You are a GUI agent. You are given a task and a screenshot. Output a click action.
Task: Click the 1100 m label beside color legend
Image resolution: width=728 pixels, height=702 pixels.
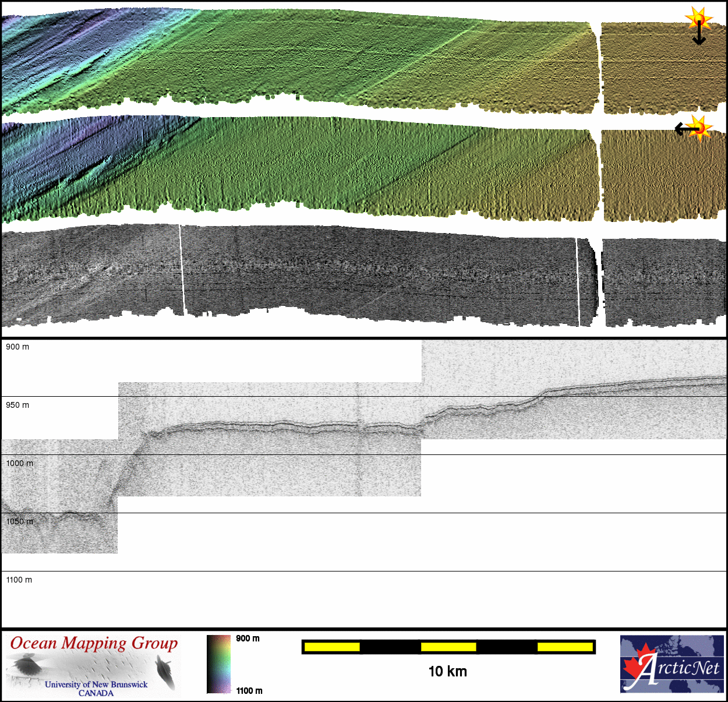coord(249,691)
